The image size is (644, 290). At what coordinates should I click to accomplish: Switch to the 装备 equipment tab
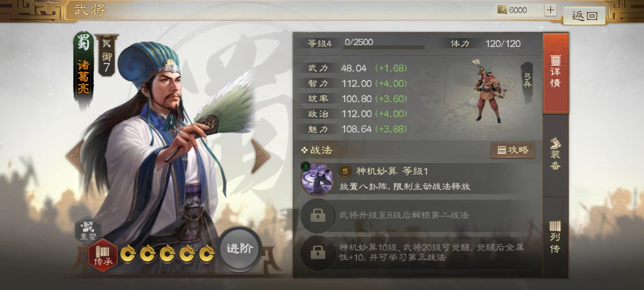pyautogui.click(x=556, y=155)
